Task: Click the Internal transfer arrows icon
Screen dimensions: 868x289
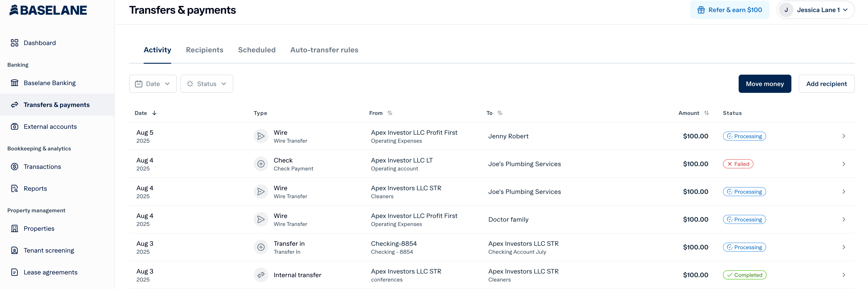Action: point(261,275)
